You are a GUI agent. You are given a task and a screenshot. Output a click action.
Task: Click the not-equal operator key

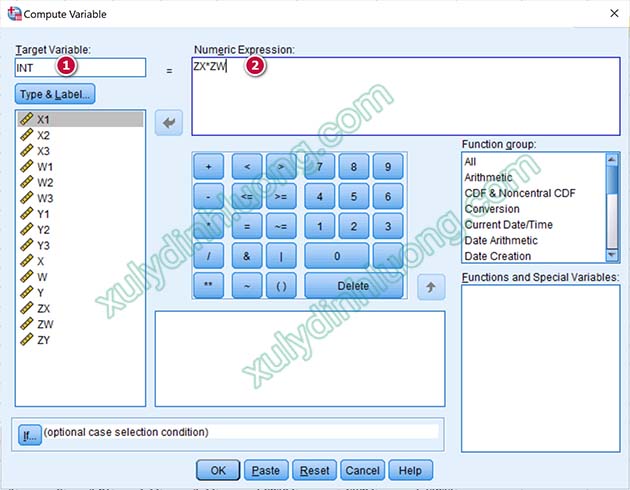[x=281, y=226]
